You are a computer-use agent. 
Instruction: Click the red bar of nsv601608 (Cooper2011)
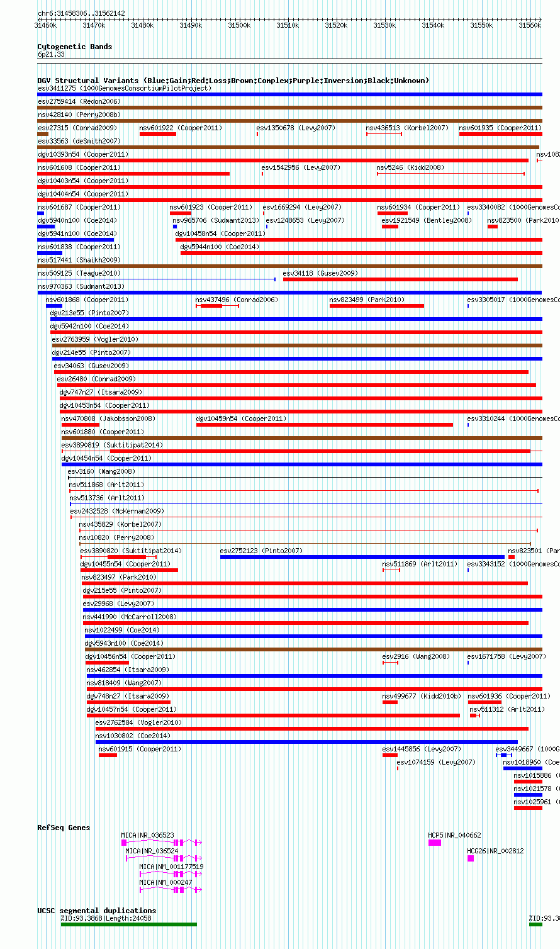click(x=133, y=174)
